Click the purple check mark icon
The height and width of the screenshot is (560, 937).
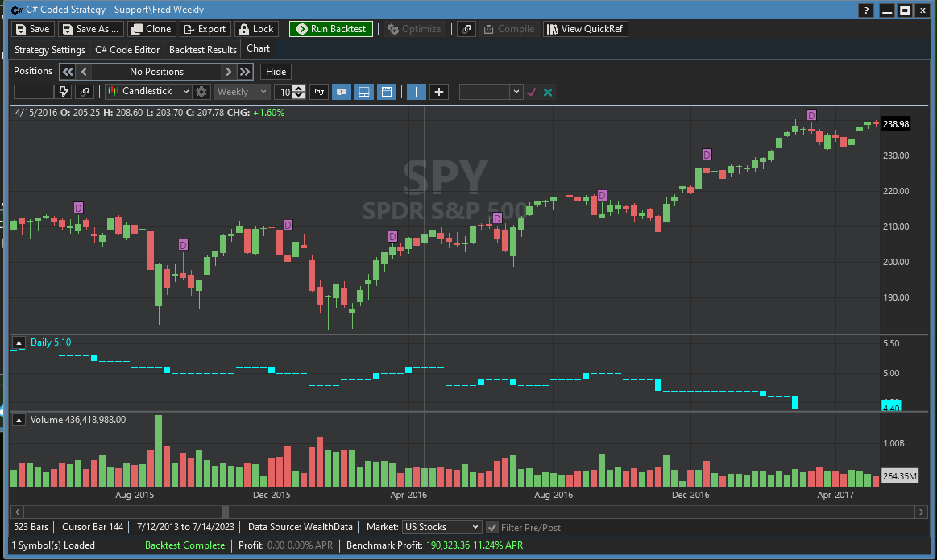(x=531, y=92)
